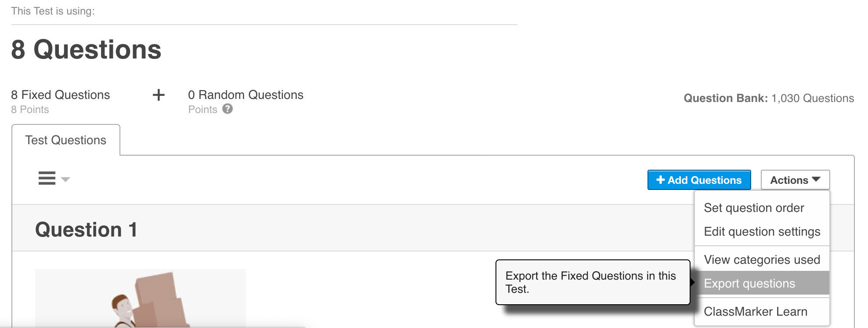Open ClassMarker Learn menu entry
Image resolution: width=868 pixels, height=328 pixels.
756,312
